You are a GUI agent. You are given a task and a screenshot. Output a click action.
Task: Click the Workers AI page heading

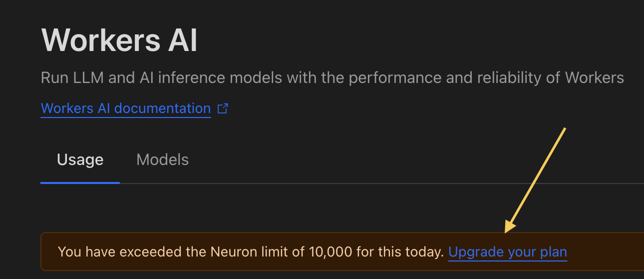119,40
